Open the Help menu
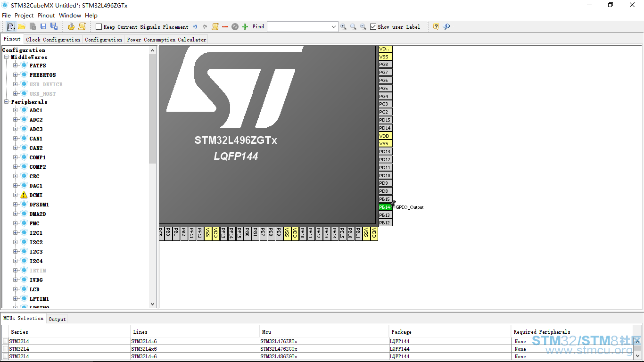Image resolution: width=644 pixels, height=362 pixels. pos(91,16)
